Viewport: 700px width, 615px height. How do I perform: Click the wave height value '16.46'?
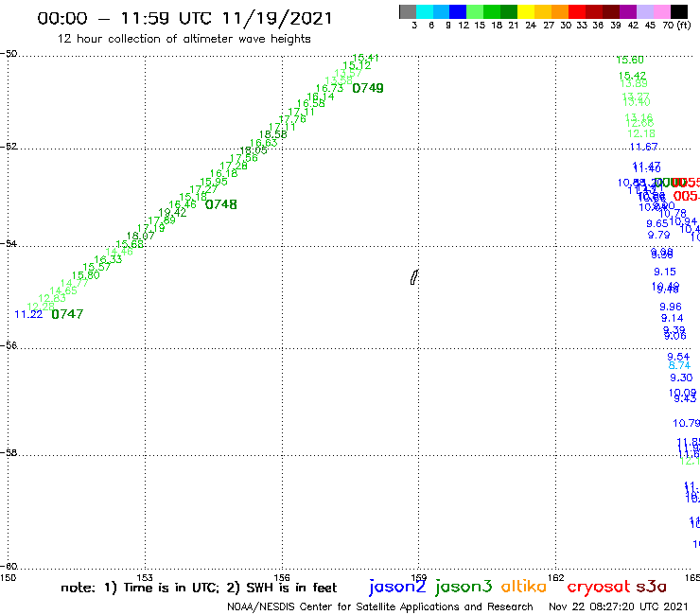coord(183,204)
